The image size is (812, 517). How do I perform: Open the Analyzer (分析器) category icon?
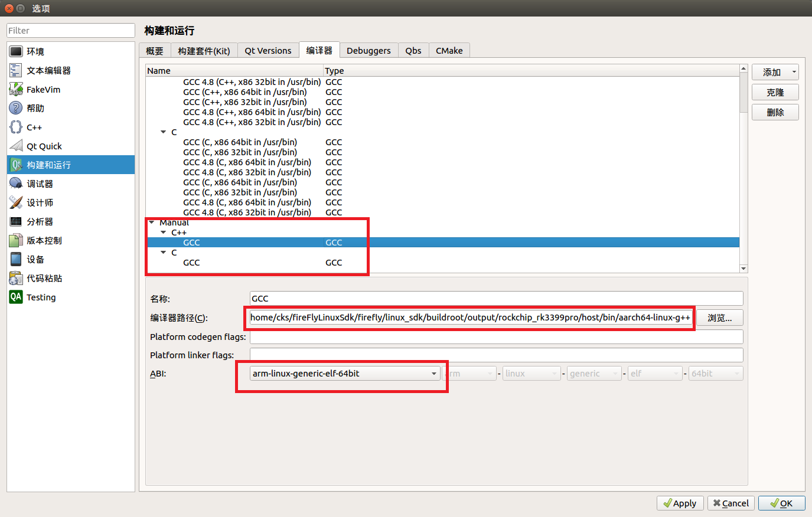point(16,221)
